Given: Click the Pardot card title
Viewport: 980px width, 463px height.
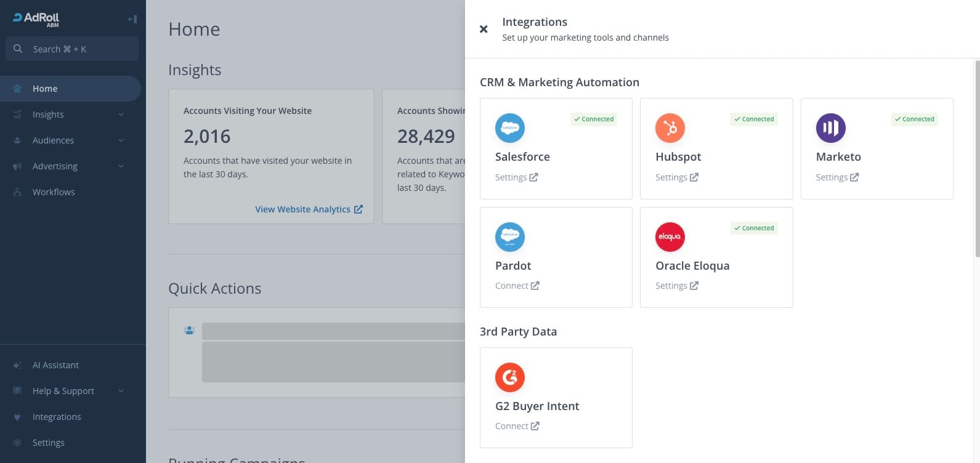Looking at the screenshot, I should tap(513, 265).
